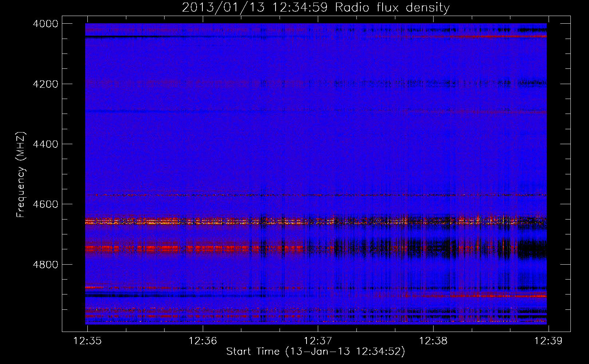Select the 4600 frequency tick label

point(46,204)
